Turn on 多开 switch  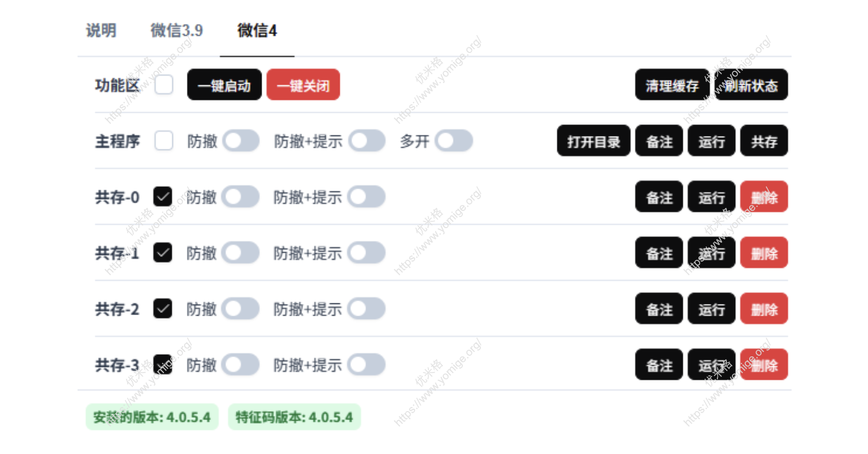click(x=454, y=141)
